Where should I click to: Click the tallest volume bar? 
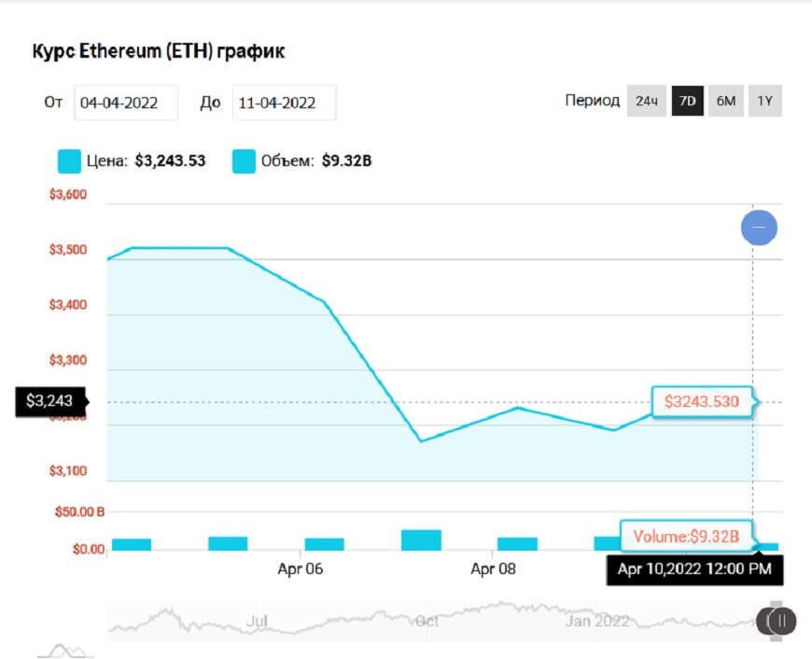pos(421,540)
